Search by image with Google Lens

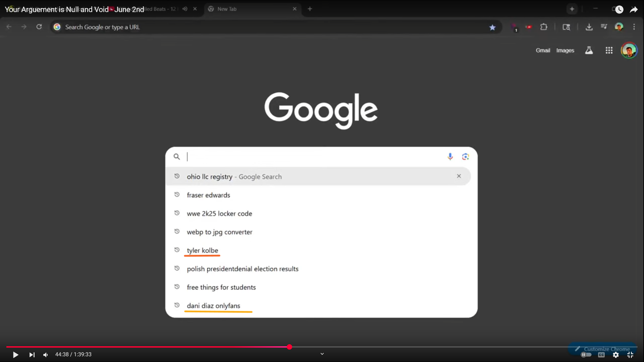click(x=466, y=157)
